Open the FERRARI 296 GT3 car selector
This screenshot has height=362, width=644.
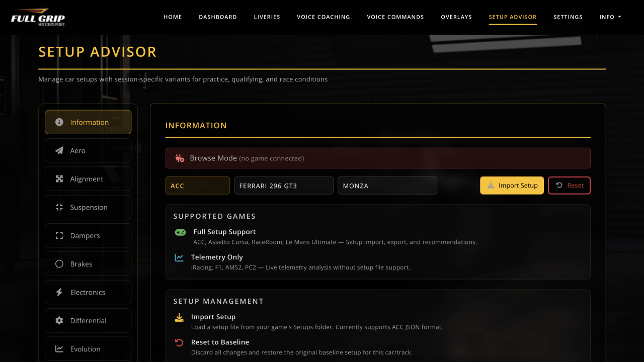coord(283,185)
